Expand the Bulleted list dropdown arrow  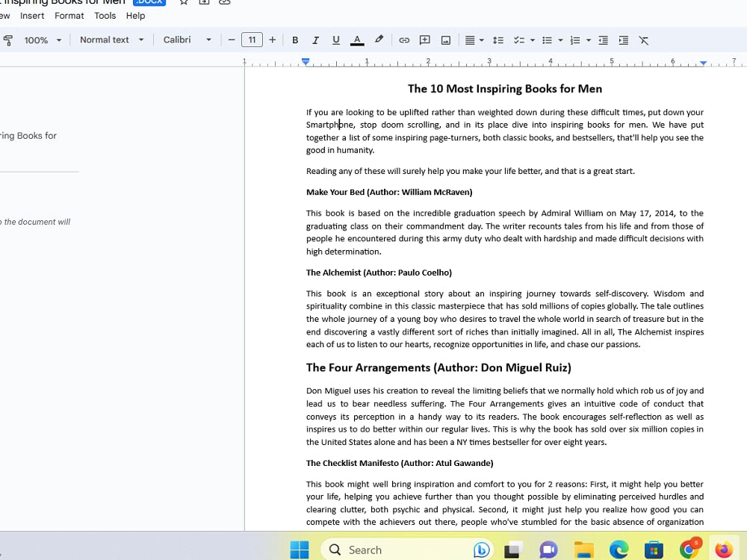[561, 40]
